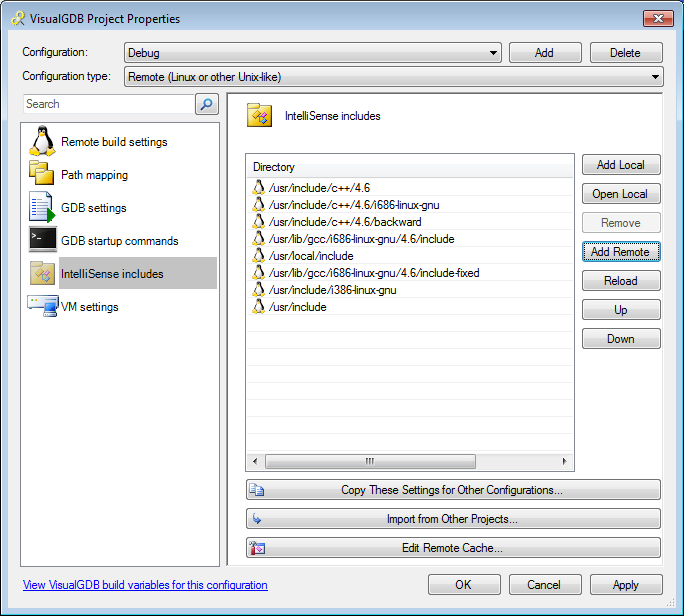The width and height of the screenshot is (684, 616).
Task: Open View VisualGDB build variables link
Action: tap(145, 585)
